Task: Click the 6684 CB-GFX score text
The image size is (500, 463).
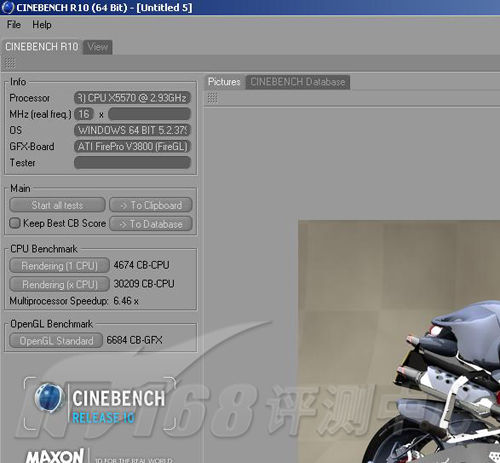Action: coord(134,340)
